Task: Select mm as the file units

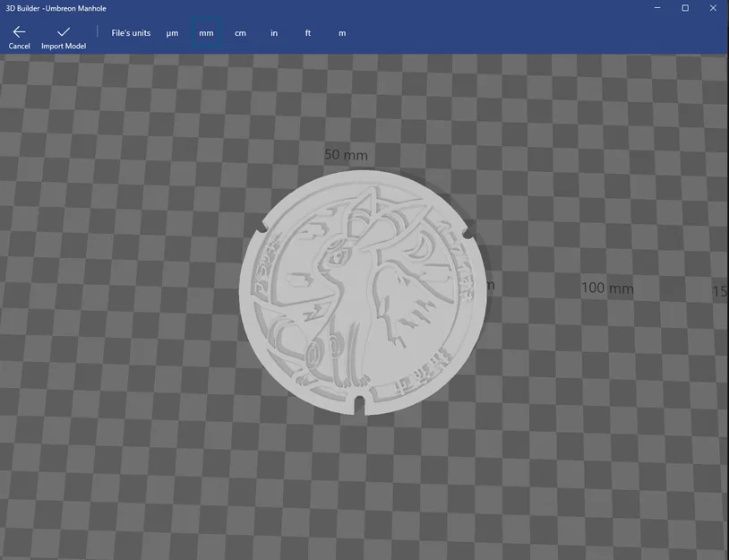Action: (206, 33)
